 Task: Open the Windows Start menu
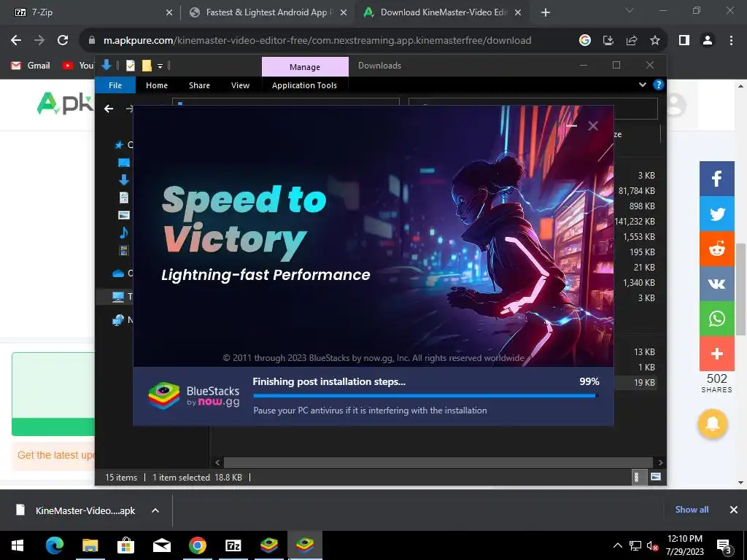pyautogui.click(x=18, y=545)
